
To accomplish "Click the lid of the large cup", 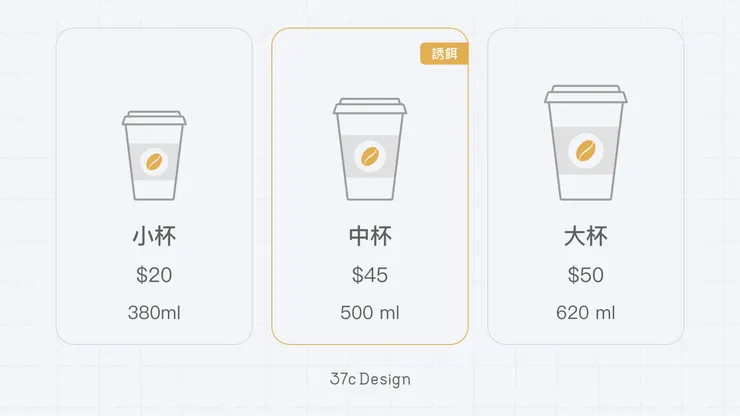I will click(x=585, y=94).
